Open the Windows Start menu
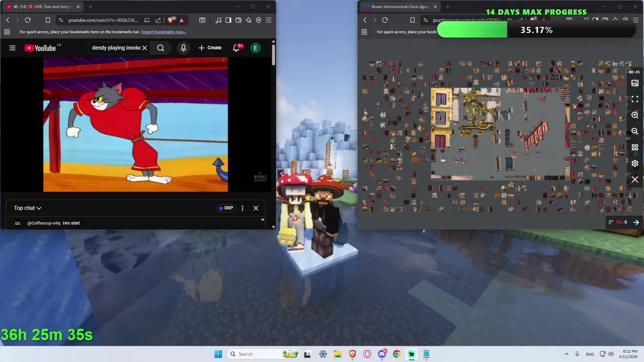Screen dimensions: 644x362 coord(218,354)
